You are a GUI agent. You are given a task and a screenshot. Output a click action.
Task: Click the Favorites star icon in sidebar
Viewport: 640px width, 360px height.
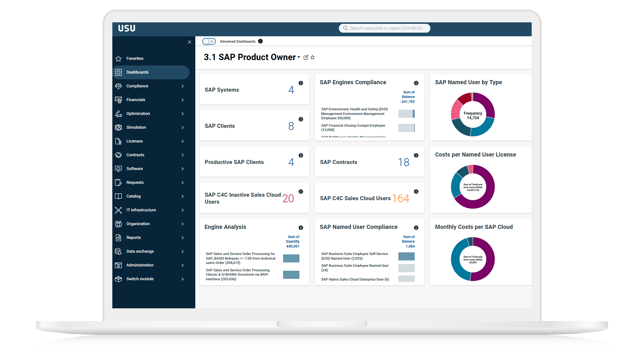[x=118, y=59]
